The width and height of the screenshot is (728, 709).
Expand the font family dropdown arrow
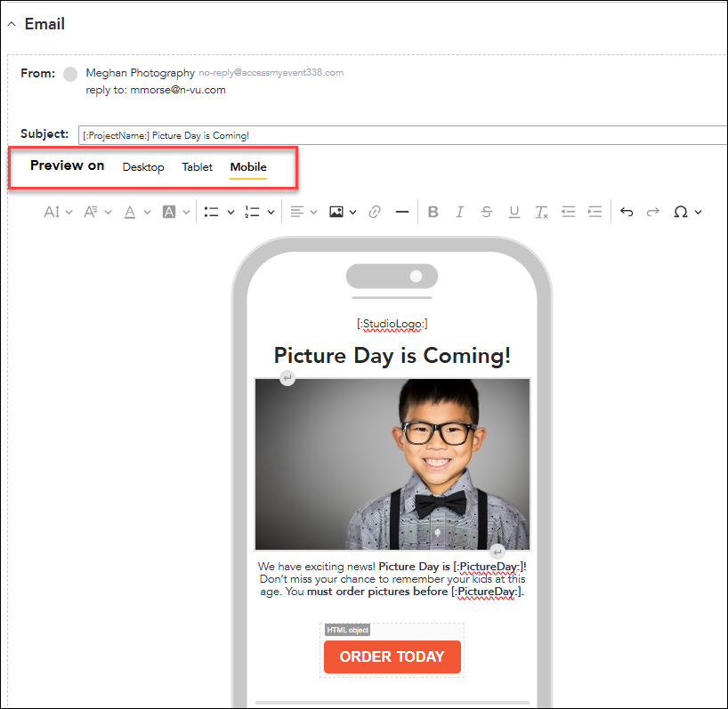pyautogui.click(x=109, y=212)
